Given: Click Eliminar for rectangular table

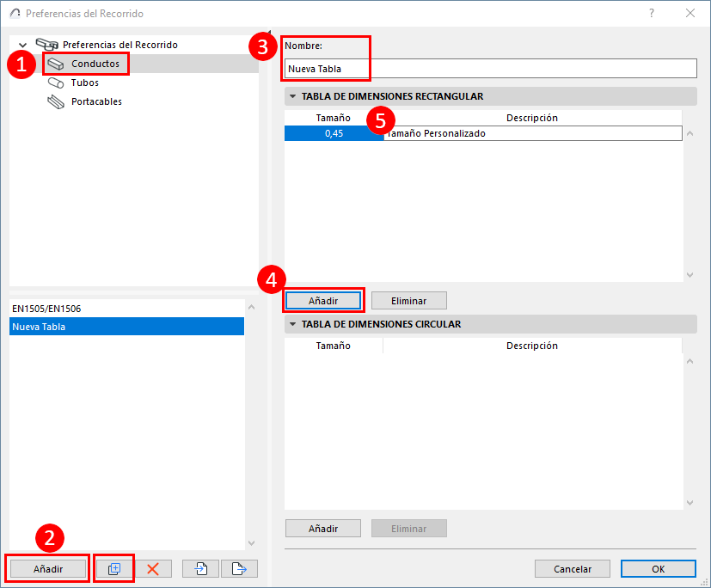Looking at the screenshot, I should tap(409, 301).
